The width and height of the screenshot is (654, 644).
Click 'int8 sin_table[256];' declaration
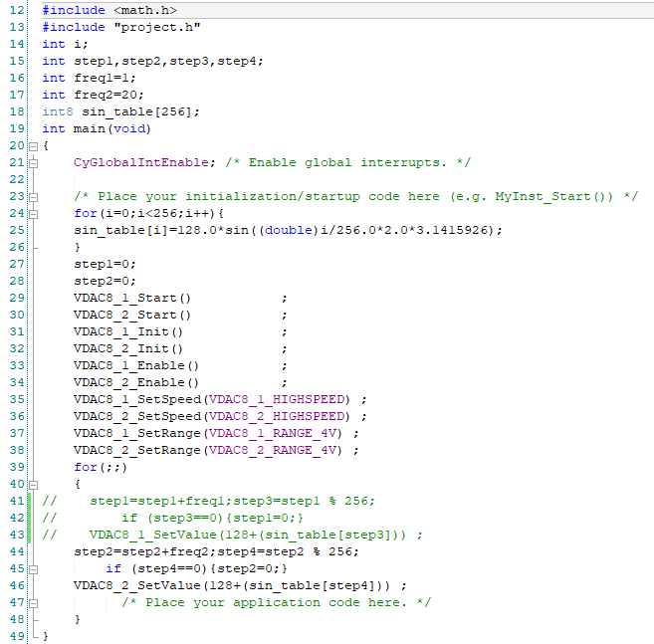(x=121, y=111)
